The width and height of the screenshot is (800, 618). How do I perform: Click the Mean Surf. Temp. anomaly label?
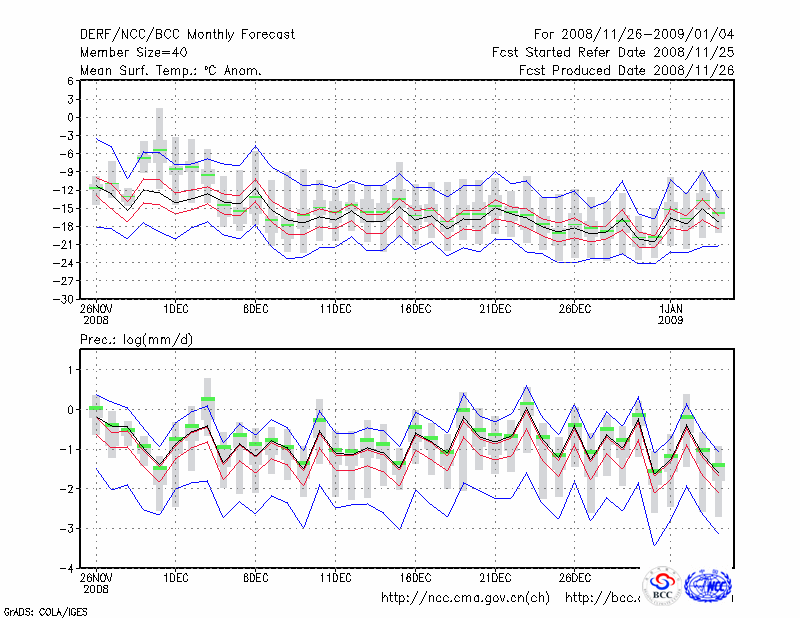click(171, 71)
